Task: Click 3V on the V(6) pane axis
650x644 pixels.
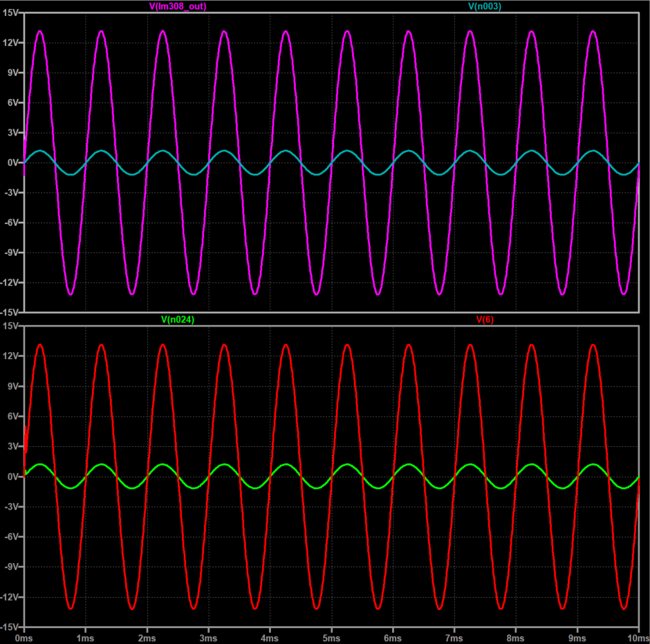Action: pos(12,446)
